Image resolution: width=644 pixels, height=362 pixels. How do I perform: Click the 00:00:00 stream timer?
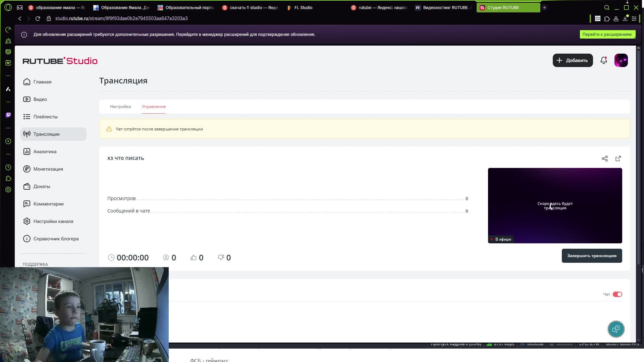pos(128,257)
